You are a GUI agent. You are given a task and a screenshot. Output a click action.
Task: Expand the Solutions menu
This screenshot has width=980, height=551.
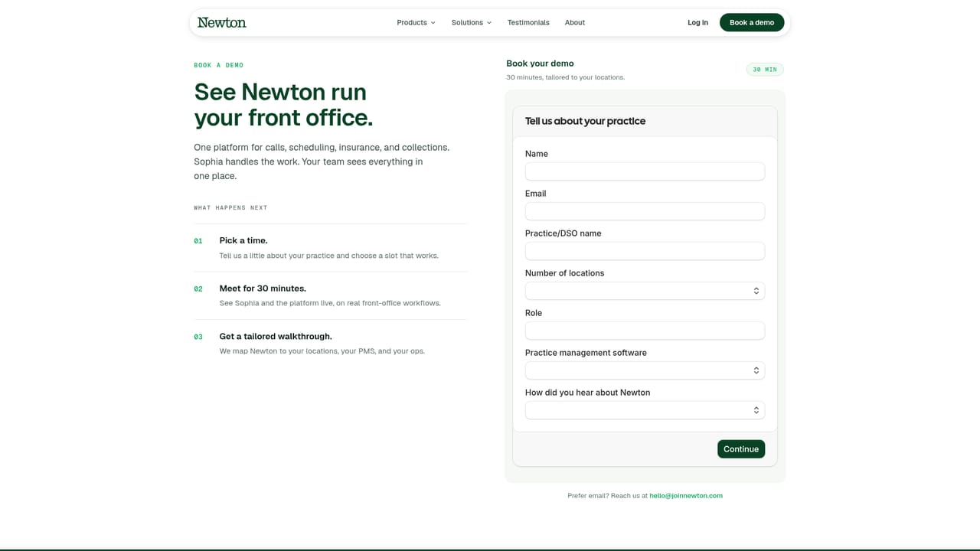[x=472, y=22]
